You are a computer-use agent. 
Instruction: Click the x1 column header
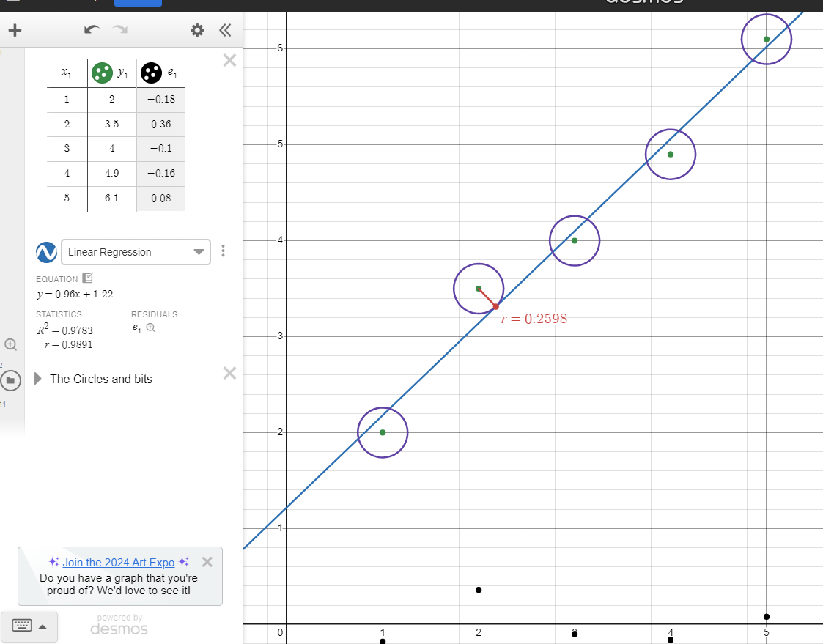click(x=67, y=73)
